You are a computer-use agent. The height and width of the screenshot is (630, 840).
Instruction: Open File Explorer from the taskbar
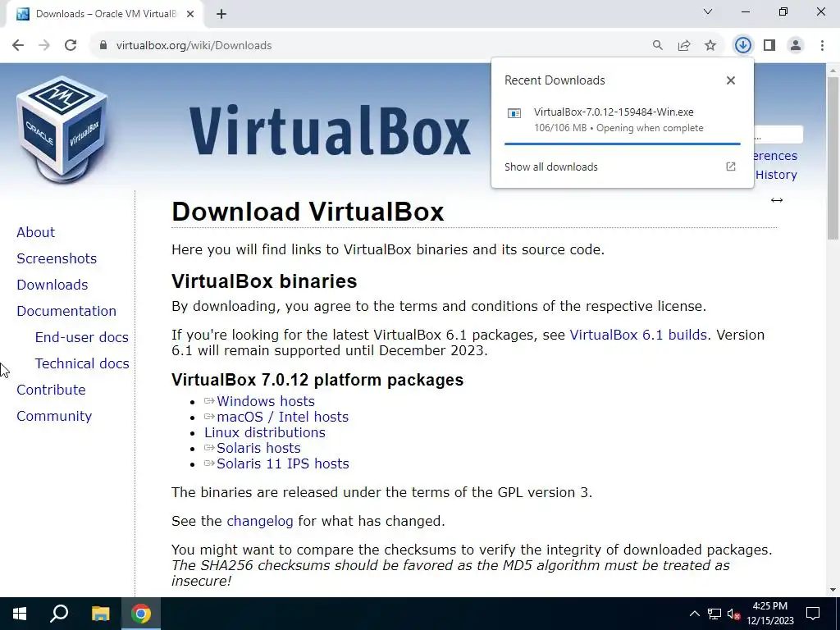pos(100,614)
